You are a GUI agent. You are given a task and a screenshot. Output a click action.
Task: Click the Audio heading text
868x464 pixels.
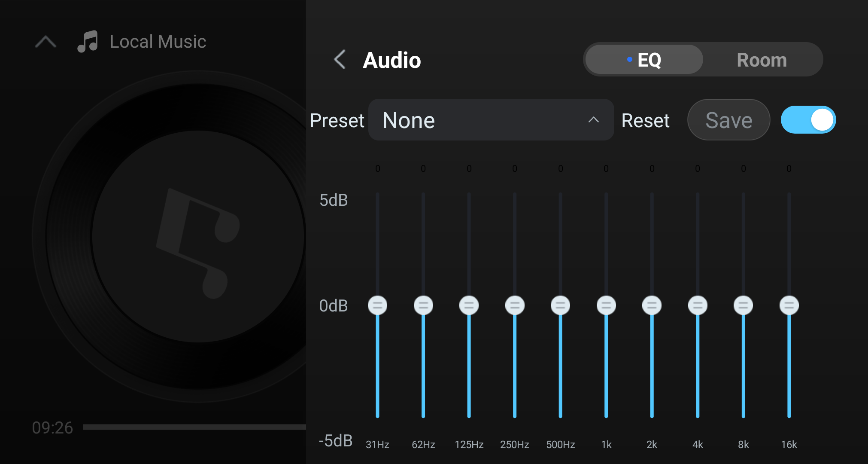[392, 60]
